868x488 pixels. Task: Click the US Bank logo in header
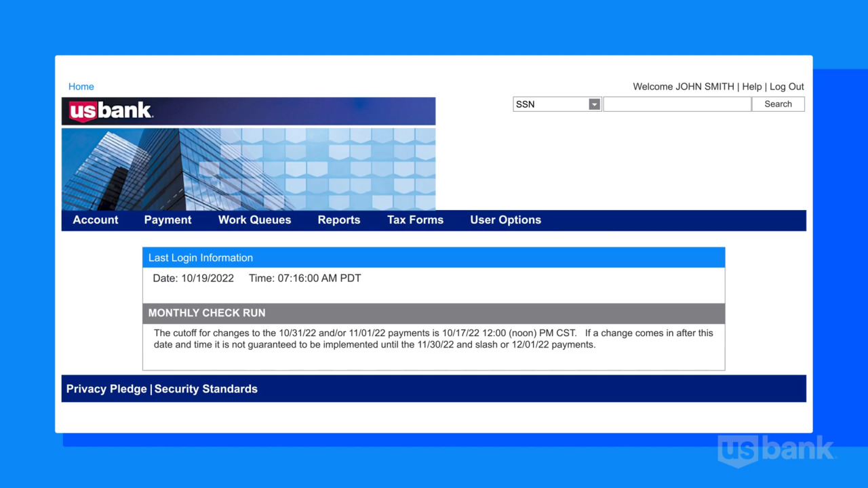tap(111, 111)
